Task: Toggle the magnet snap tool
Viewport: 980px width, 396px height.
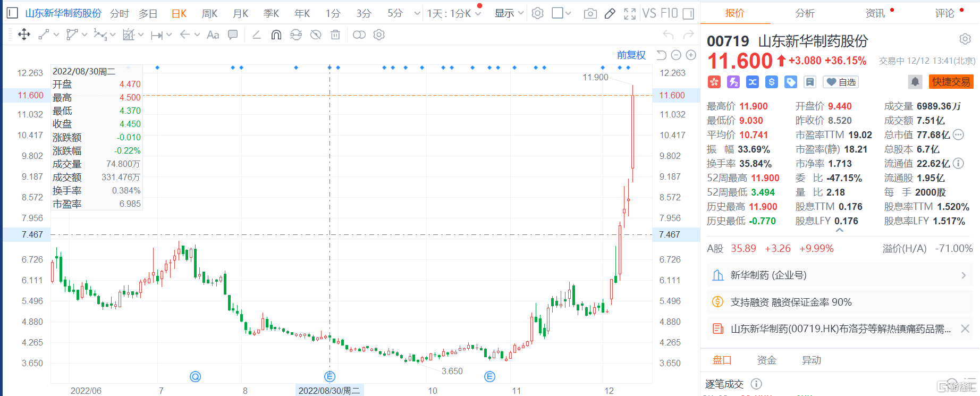Action: (x=276, y=35)
